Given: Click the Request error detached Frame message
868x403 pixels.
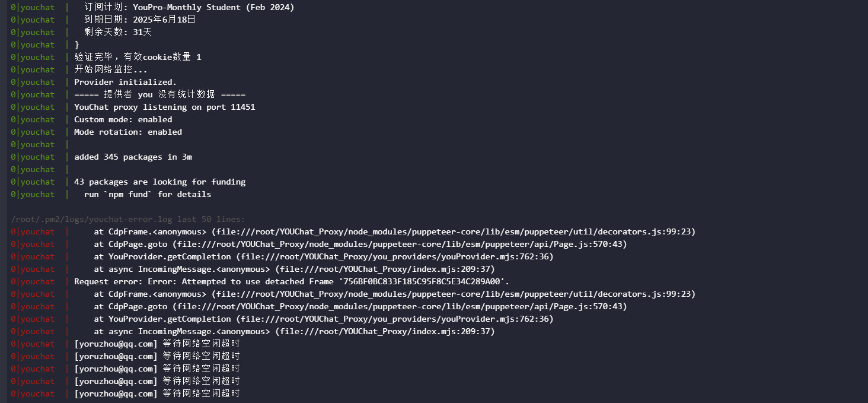Looking at the screenshot, I should coord(291,281).
